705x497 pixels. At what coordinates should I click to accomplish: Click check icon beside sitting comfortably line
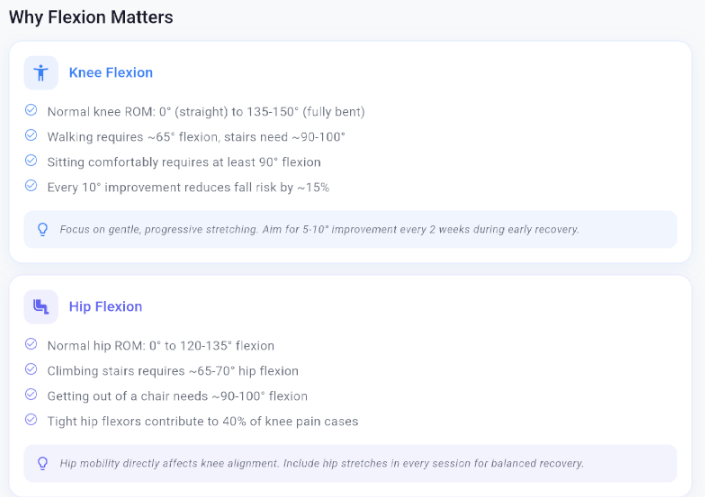pyautogui.click(x=31, y=161)
